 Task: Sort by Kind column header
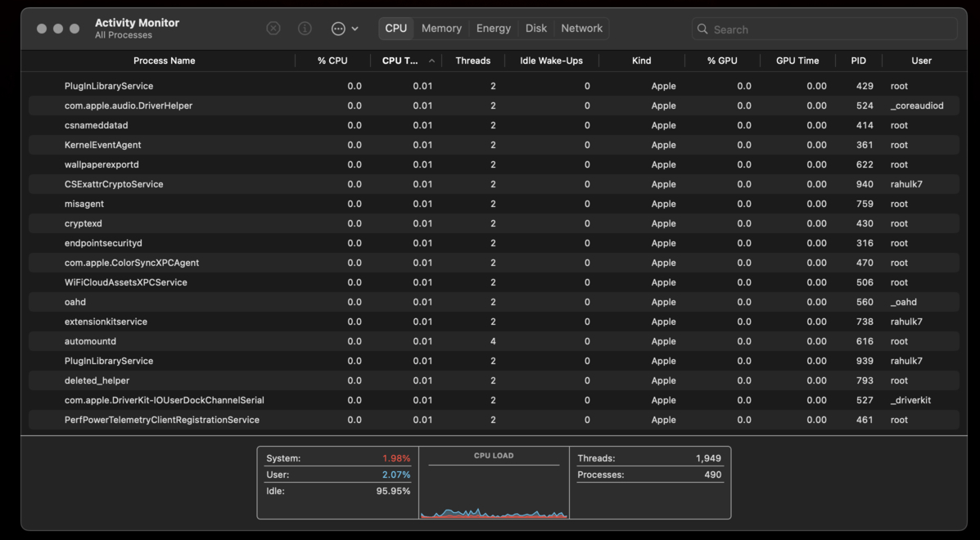pyautogui.click(x=641, y=61)
